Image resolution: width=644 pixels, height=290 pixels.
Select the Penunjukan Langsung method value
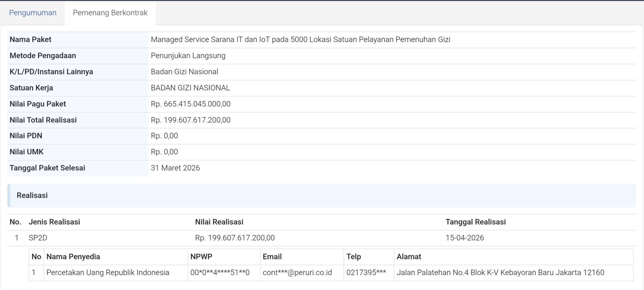click(188, 56)
